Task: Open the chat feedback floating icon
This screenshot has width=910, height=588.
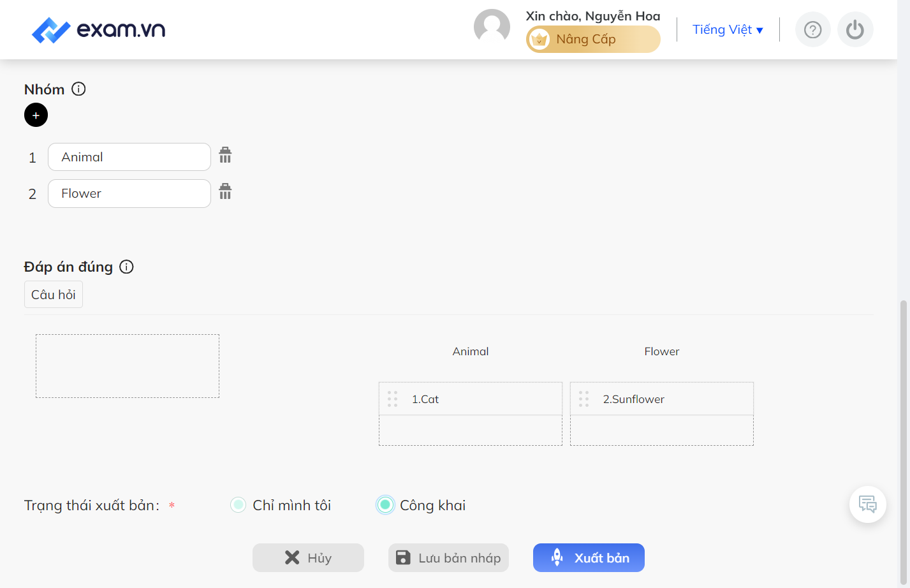Action: pos(868,504)
